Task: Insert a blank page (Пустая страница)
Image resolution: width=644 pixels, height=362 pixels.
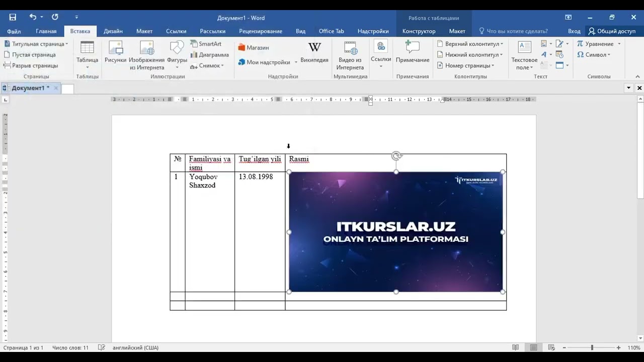Action: pyautogui.click(x=30, y=55)
